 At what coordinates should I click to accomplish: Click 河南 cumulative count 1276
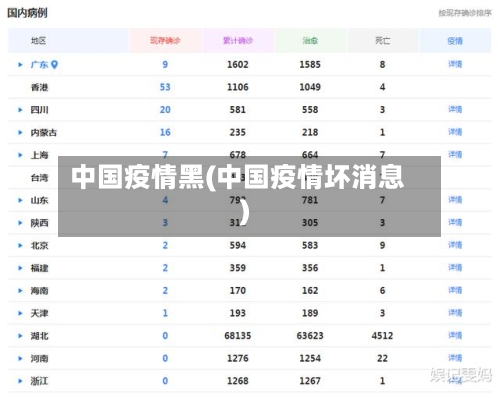238,358
